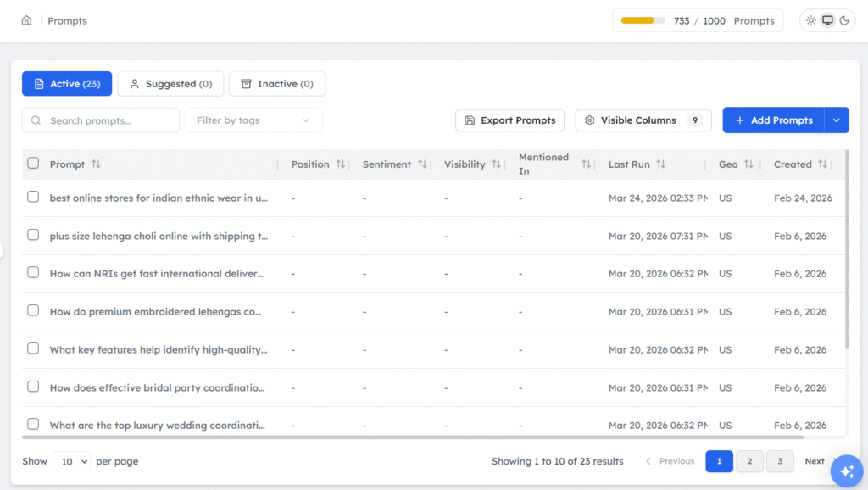Click the Export Prompts button
The width and height of the screenshot is (868, 490).
coord(509,120)
